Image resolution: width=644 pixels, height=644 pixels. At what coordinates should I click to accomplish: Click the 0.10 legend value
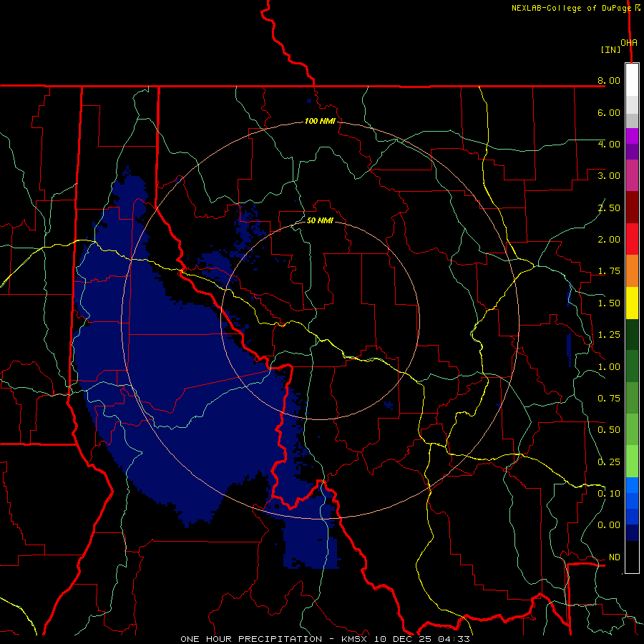[x=609, y=494]
